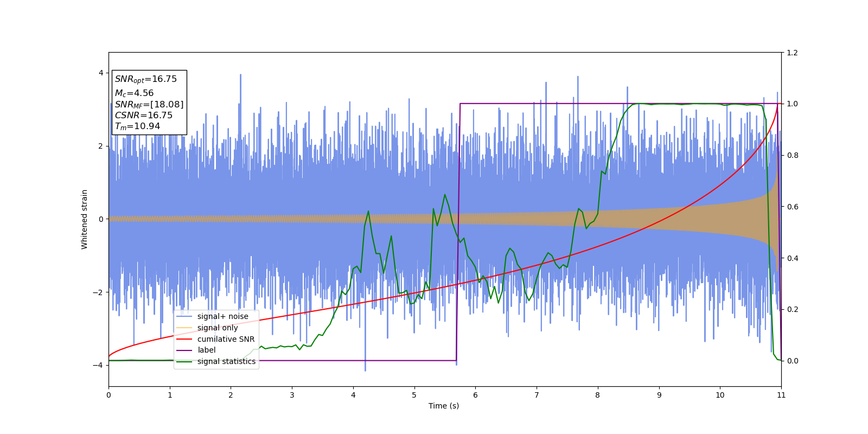Click the x-axis tick label 11
The height and width of the screenshot is (434, 868).
point(781,395)
